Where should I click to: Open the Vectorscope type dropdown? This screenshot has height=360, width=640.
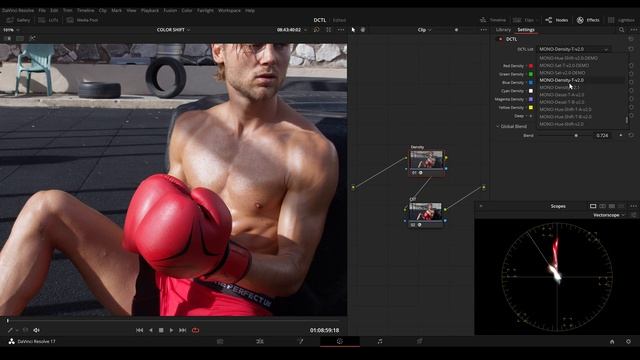click(609, 215)
